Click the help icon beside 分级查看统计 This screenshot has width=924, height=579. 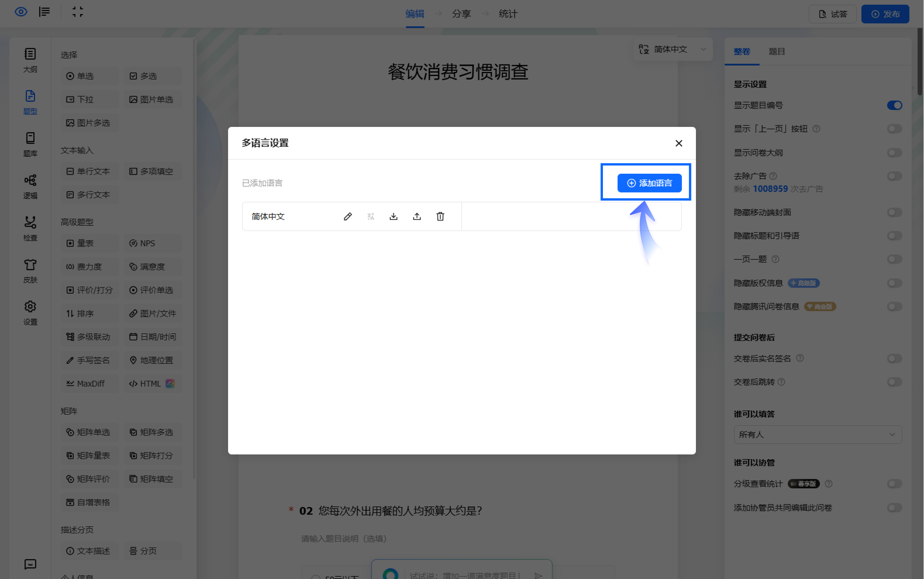[x=829, y=484]
